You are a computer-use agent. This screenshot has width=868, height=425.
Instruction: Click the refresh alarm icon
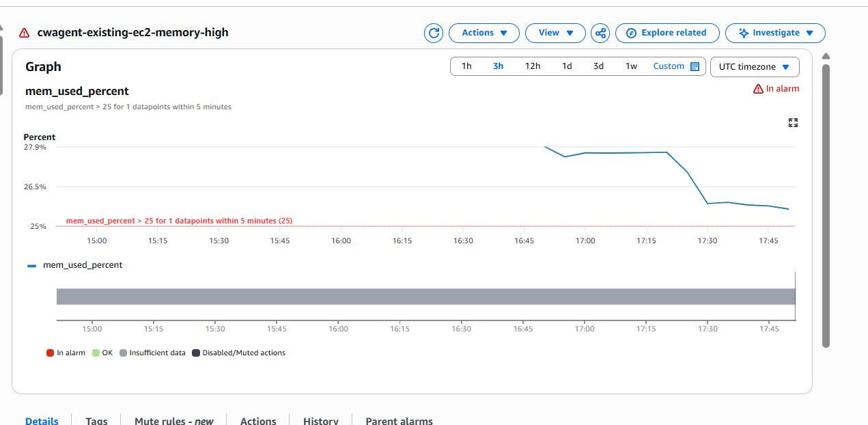coord(433,33)
